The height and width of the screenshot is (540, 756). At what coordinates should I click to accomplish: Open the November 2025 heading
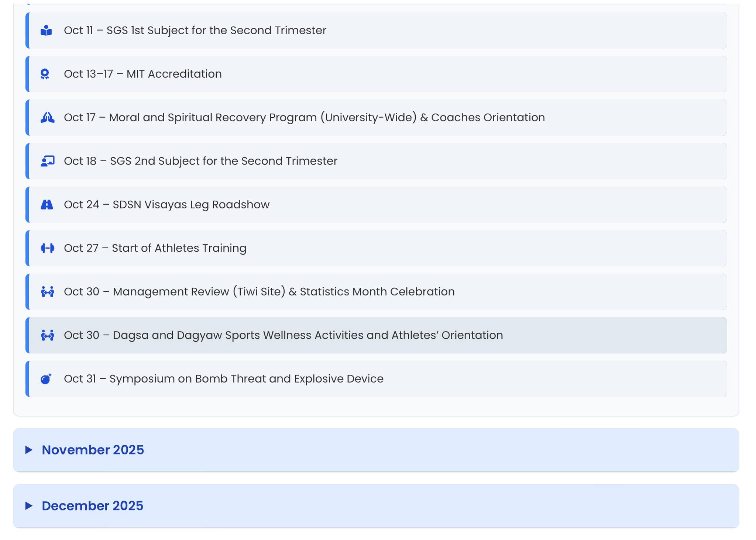[93, 450]
